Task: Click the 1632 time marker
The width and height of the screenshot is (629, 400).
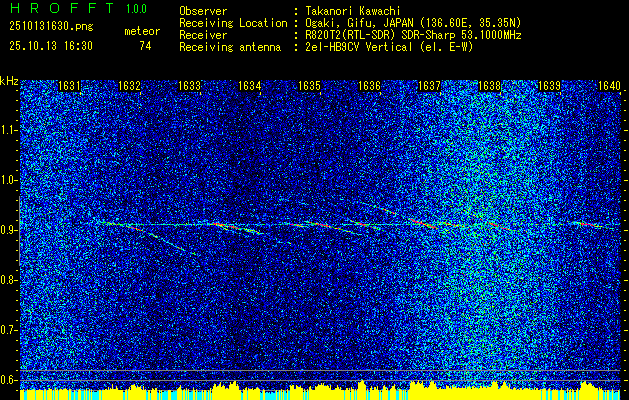Action: (x=129, y=86)
